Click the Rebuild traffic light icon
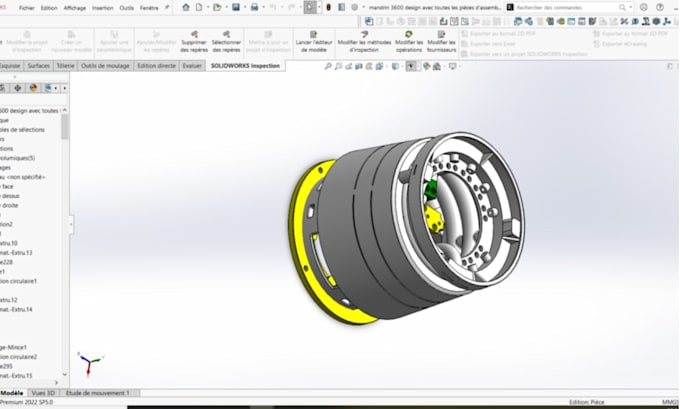 coord(329,7)
